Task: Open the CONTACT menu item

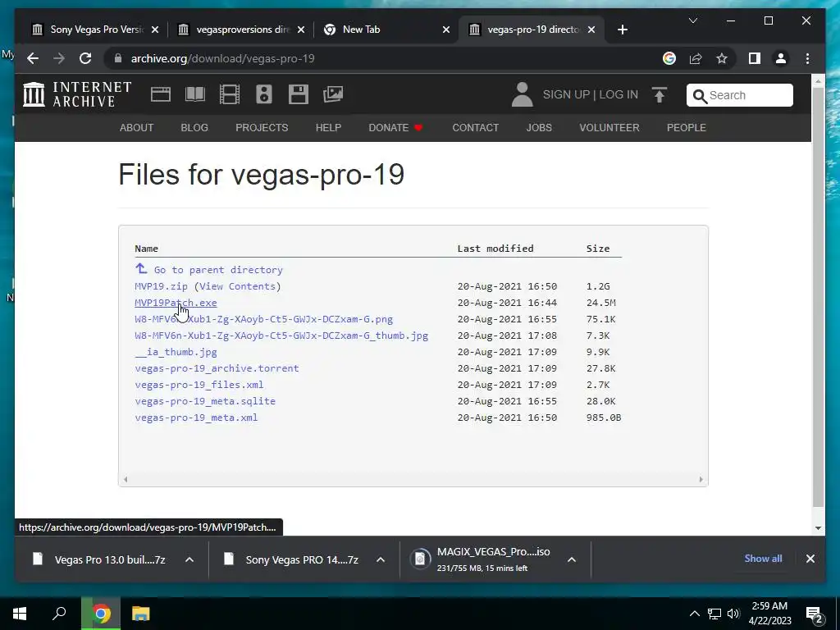Action: point(475,127)
